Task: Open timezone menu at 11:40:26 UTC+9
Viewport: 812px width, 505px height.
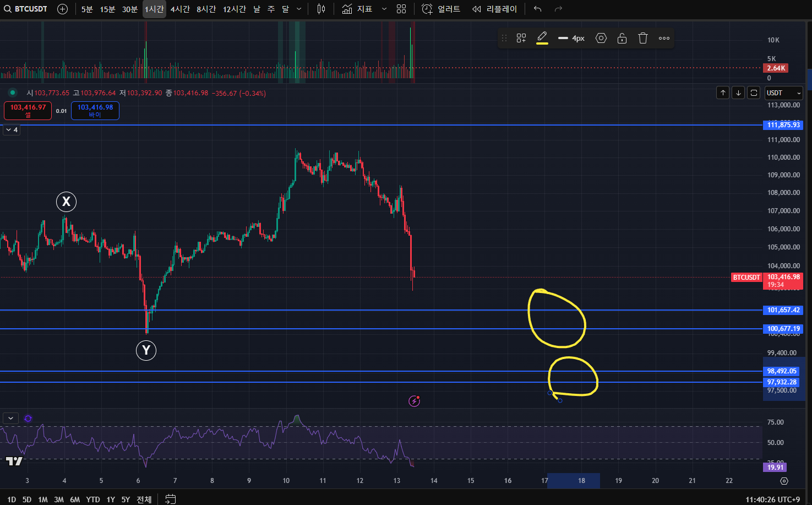Action: (773, 499)
